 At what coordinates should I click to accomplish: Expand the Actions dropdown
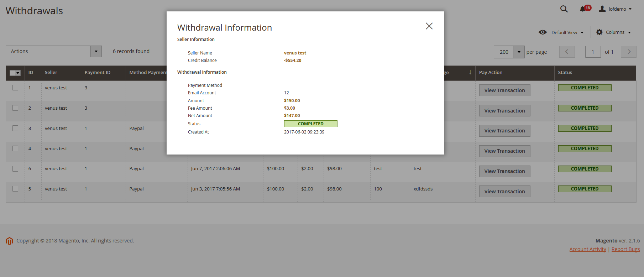[x=96, y=51]
